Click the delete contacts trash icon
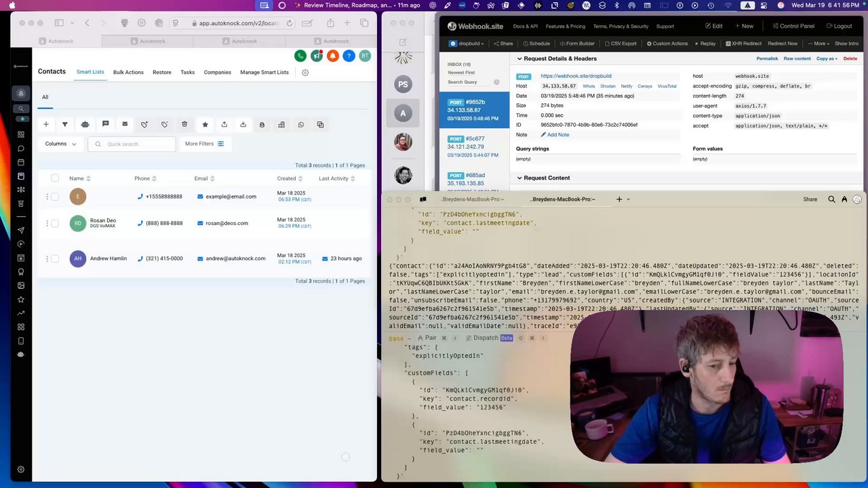 pyautogui.click(x=184, y=125)
